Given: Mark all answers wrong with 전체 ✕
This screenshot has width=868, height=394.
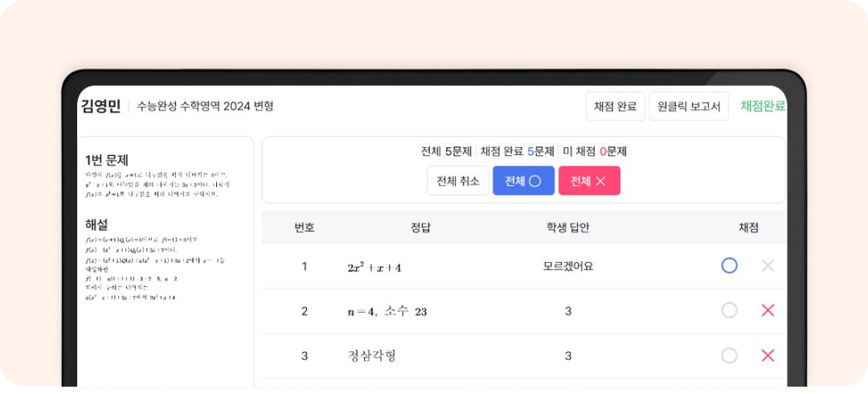Looking at the screenshot, I should (x=589, y=181).
